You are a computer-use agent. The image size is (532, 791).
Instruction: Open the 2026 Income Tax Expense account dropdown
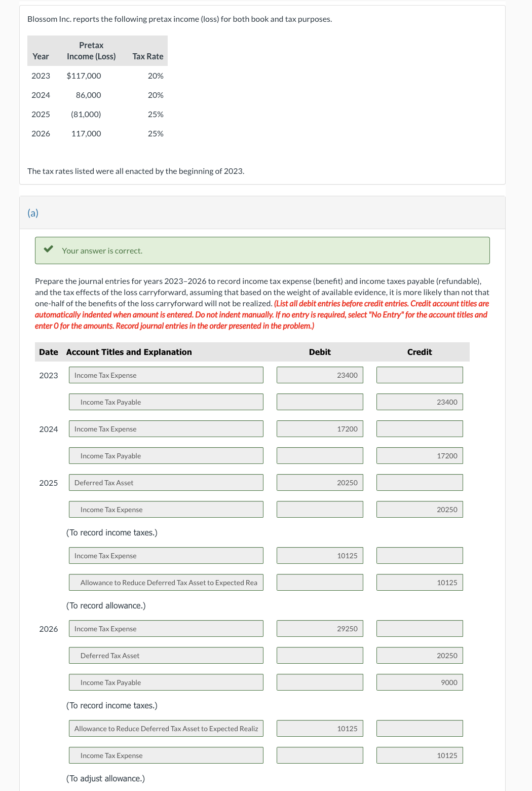[x=166, y=628]
